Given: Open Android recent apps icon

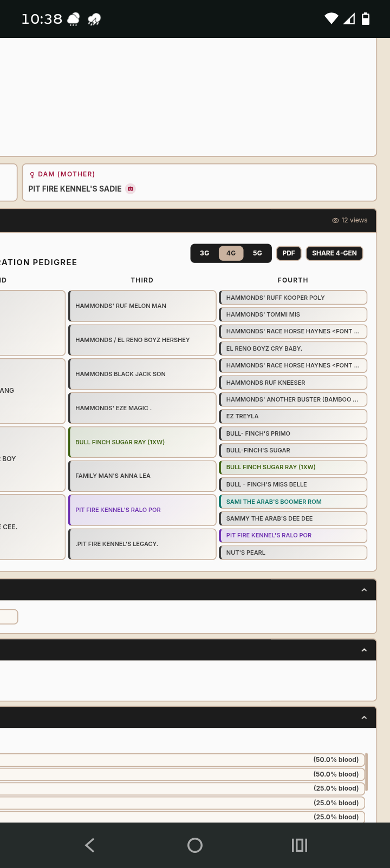Looking at the screenshot, I should tap(300, 845).
